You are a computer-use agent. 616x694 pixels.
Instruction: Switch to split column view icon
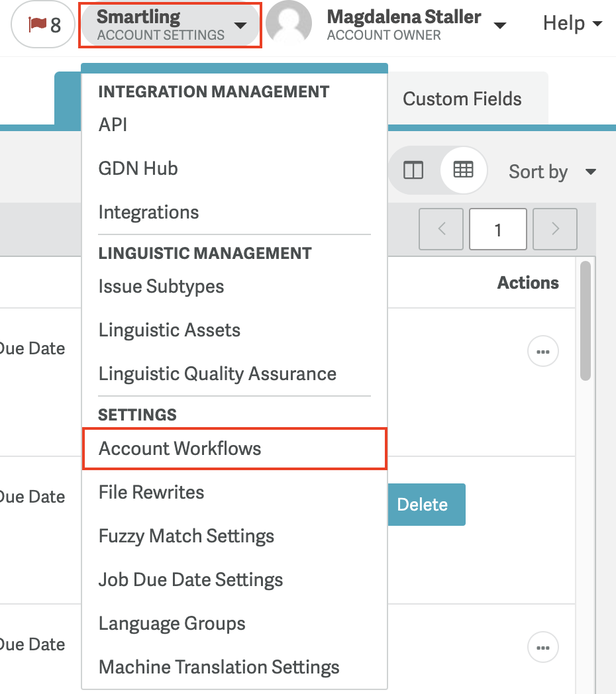[x=413, y=171]
